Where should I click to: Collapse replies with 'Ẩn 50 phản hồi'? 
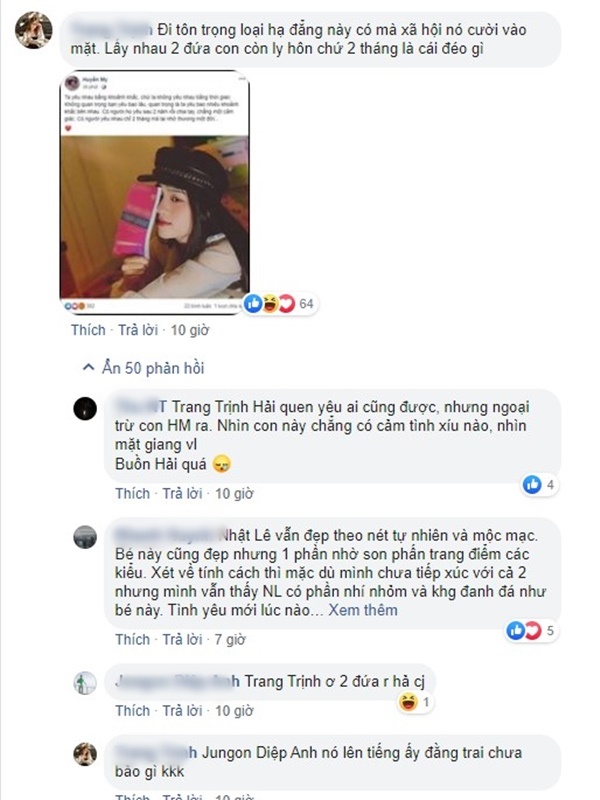pos(143,368)
